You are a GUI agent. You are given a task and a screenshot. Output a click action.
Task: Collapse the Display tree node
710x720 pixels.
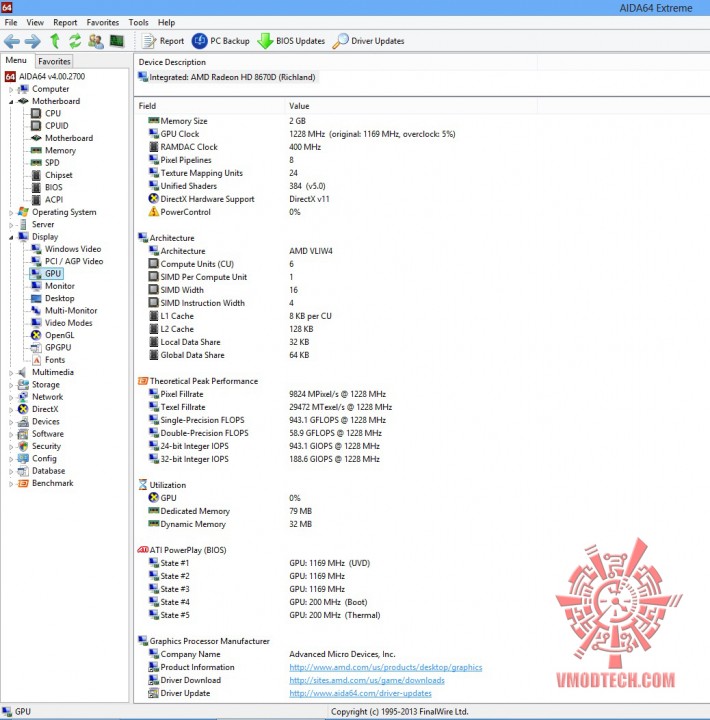tap(11, 237)
